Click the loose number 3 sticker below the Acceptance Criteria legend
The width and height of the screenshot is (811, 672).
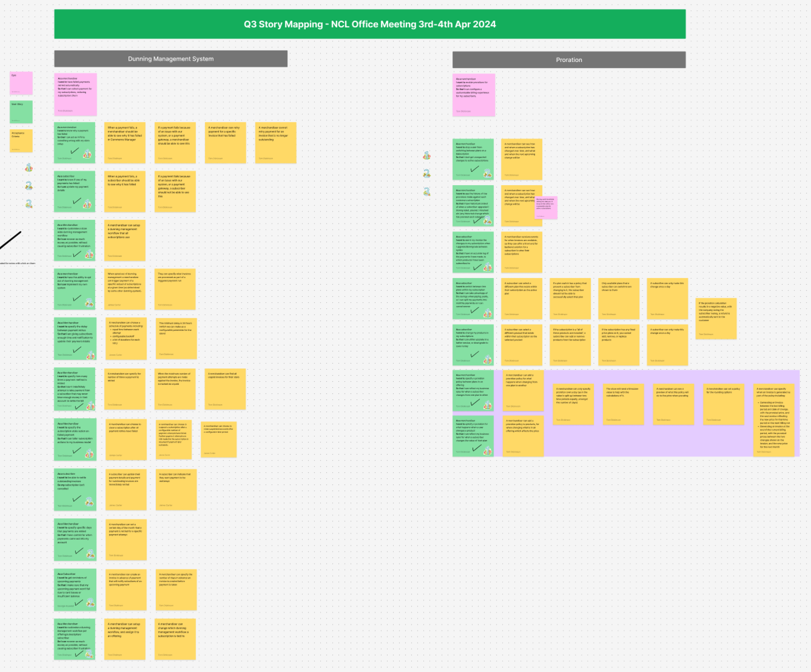point(29,203)
